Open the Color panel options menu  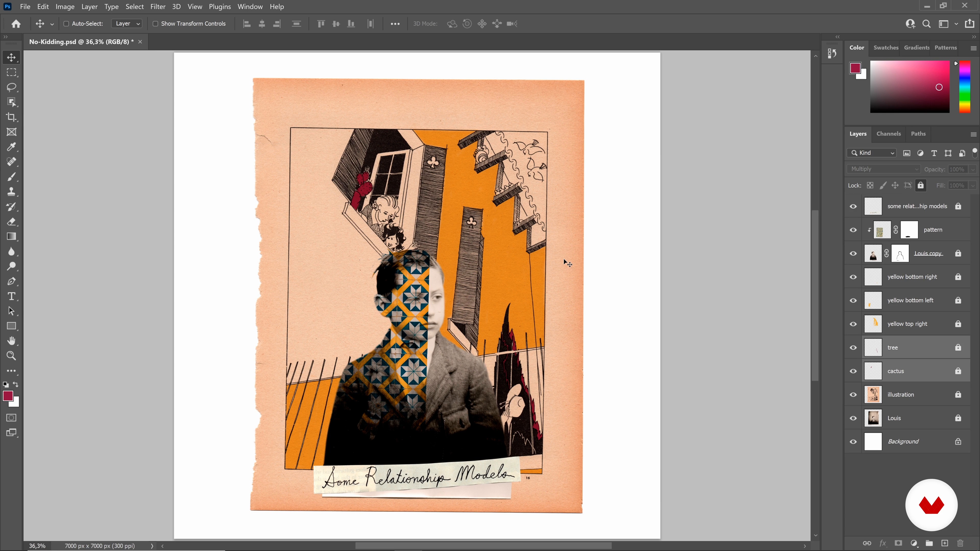974,48
